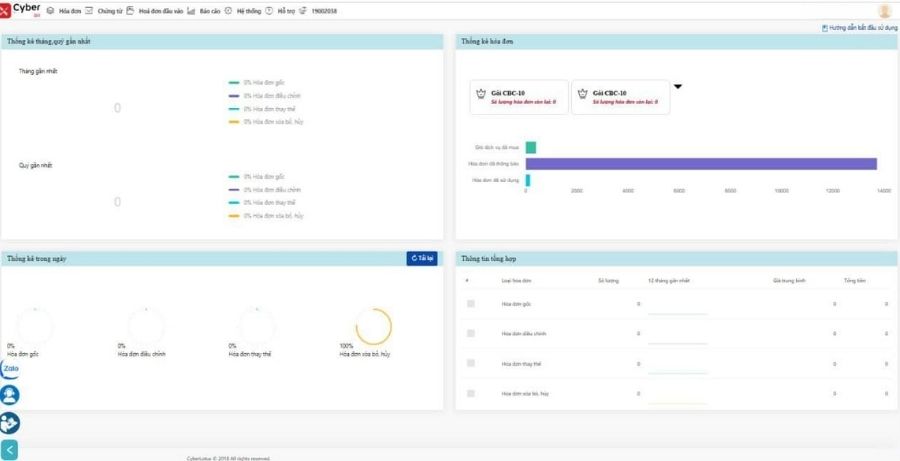Image resolution: width=900 pixels, height=461 pixels.
Task: Toggle Hóa đơn xóa bỏ, hủy legend under Quý gần nhất
Action: (266, 216)
